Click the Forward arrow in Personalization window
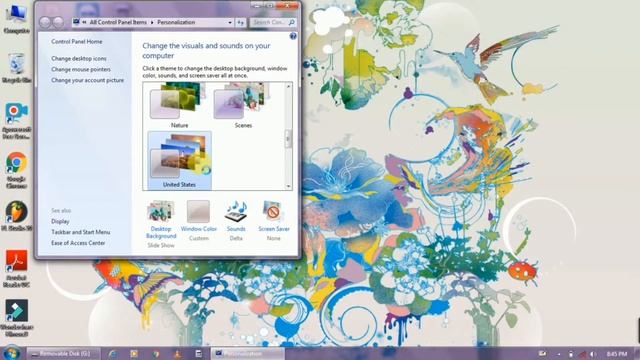 [x=58, y=22]
